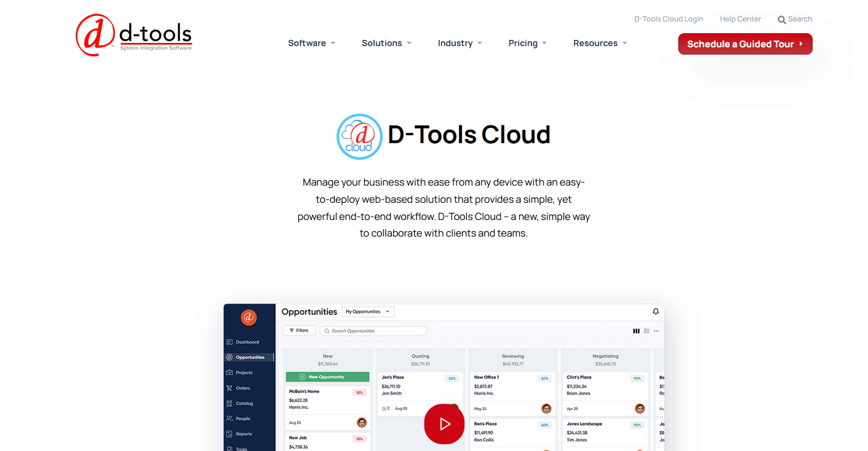Image resolution: width=868 pixels, height=451 pixels.
Task: Click the 50% badge on Jon's Place
Action: pyautogui.click(x=452, y=378)
